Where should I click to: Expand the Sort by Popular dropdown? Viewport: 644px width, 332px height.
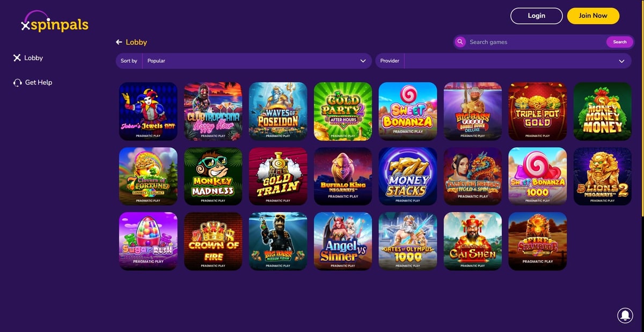244,61
